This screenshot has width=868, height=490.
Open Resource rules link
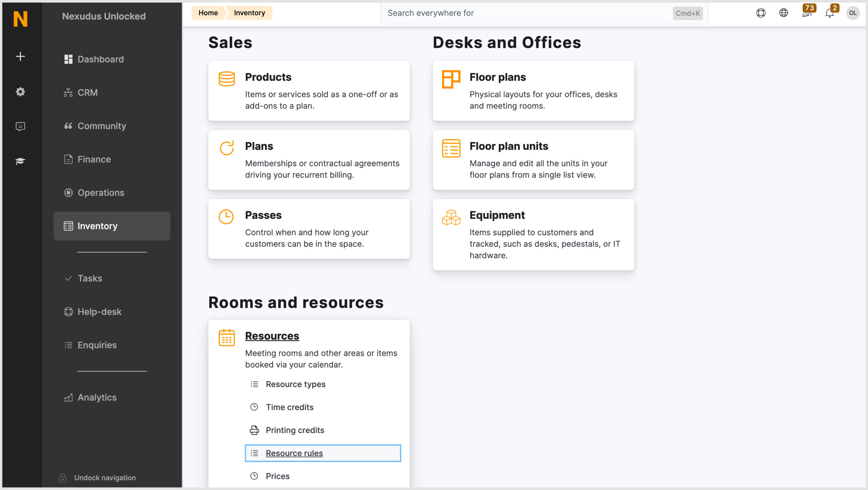coord(323,453)
